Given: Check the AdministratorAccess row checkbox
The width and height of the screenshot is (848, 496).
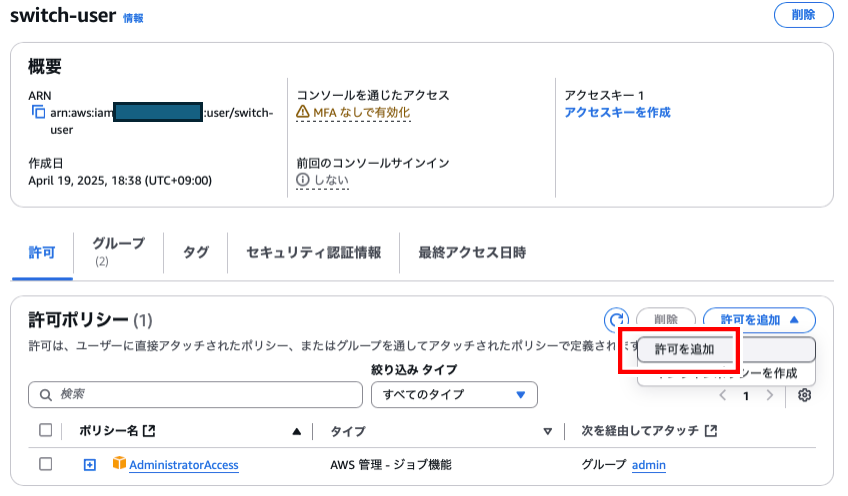Looking at the screenshot, I should pos(45,464).
